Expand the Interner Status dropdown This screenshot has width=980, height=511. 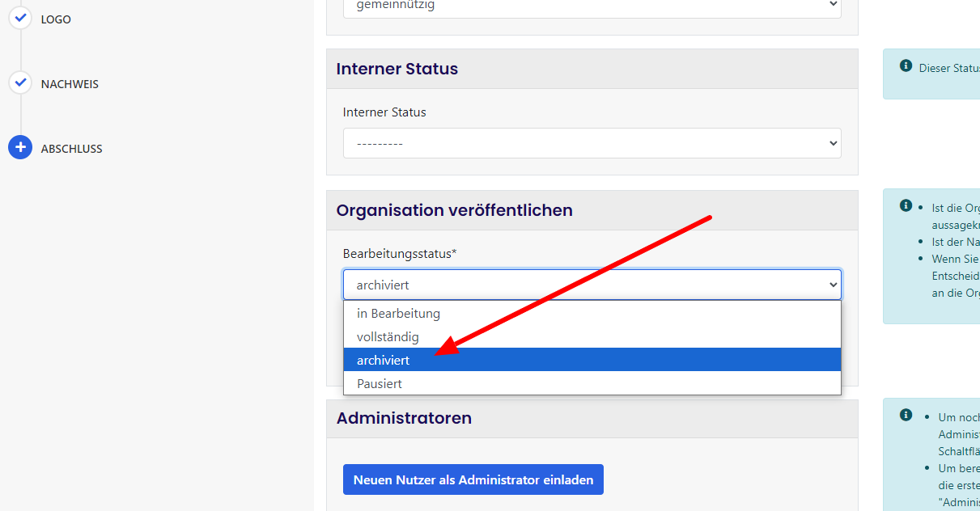coord(592,143)
